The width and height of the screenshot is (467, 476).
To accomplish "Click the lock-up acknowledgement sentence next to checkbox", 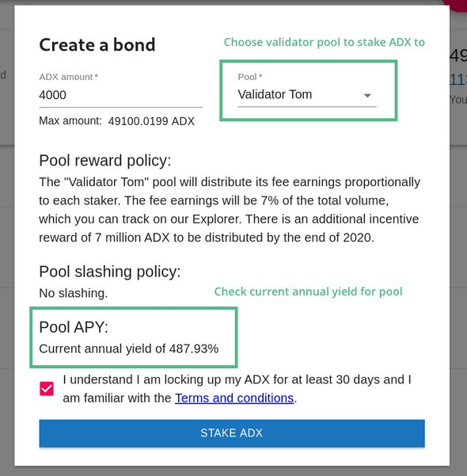I will pyautogui.click(x=237, y=389).
